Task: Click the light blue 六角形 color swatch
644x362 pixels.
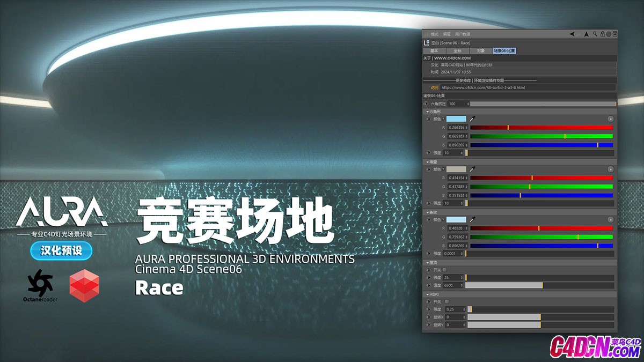Action: [x=456, y=119]
